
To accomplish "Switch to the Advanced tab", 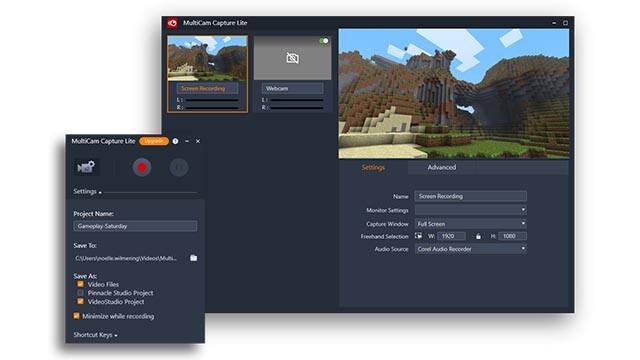I will [442, 167].
